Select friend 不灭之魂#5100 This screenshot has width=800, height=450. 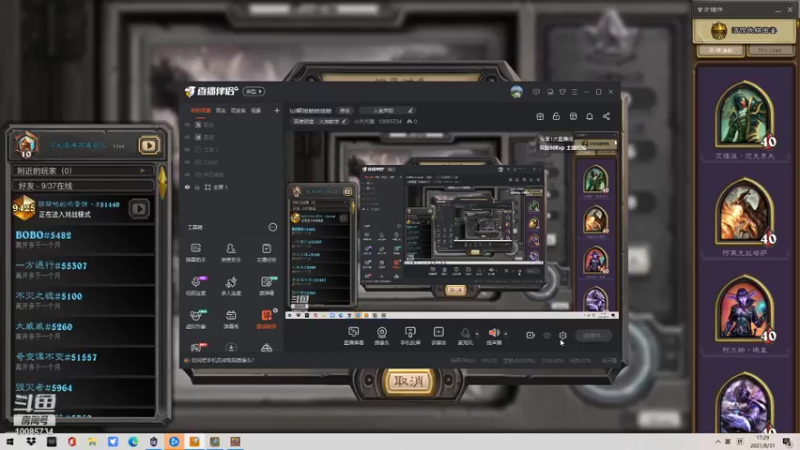pos(84,301)
